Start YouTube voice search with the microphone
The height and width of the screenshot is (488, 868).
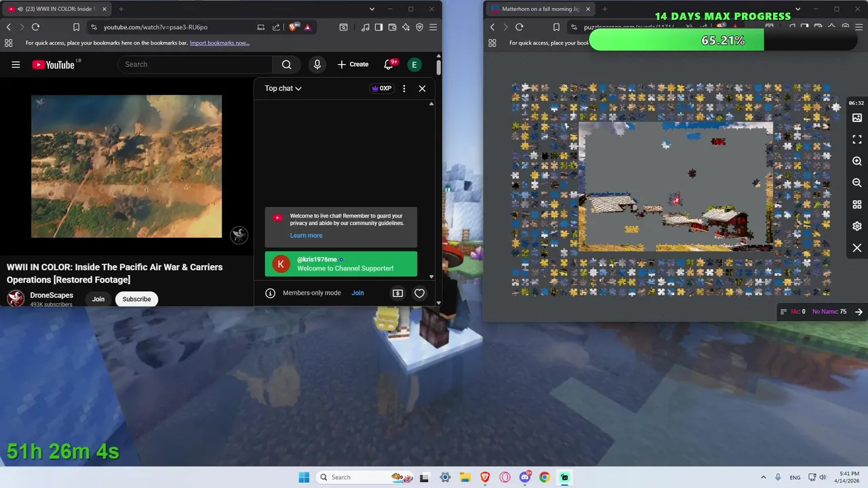tap(317, 64)
